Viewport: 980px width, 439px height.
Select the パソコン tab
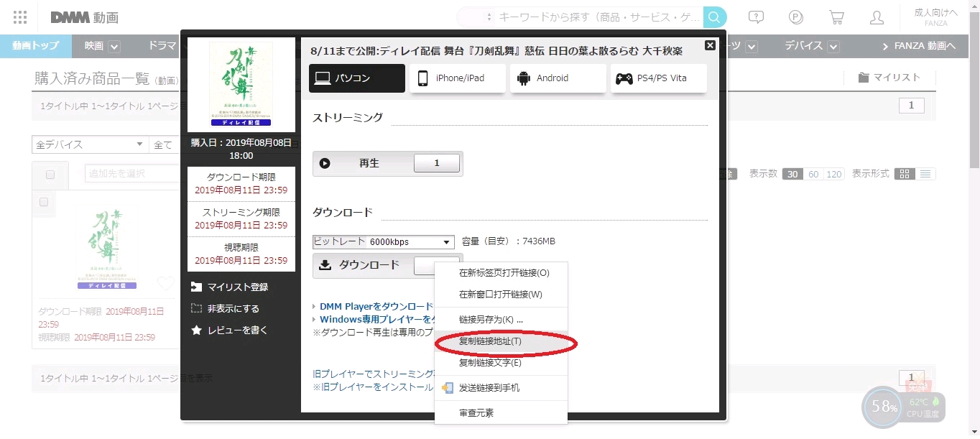point(357,78)
